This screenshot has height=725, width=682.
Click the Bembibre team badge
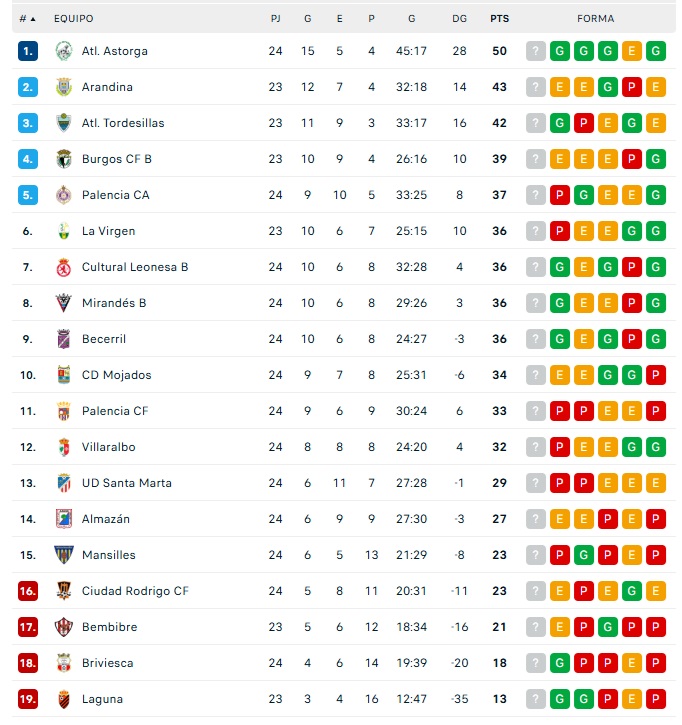(63, 627)
